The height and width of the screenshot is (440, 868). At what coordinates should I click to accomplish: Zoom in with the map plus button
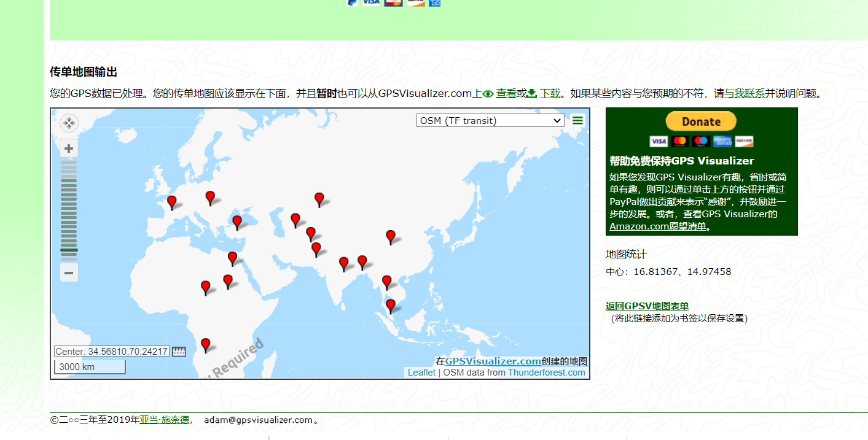(x=69, y=149)
